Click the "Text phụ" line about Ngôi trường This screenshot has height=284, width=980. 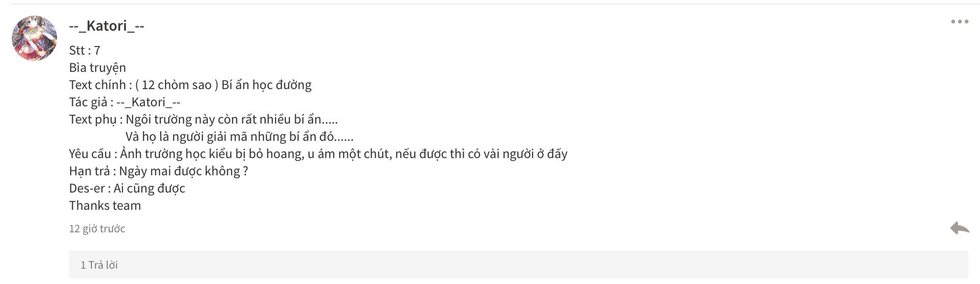click(x=203, y=120)
